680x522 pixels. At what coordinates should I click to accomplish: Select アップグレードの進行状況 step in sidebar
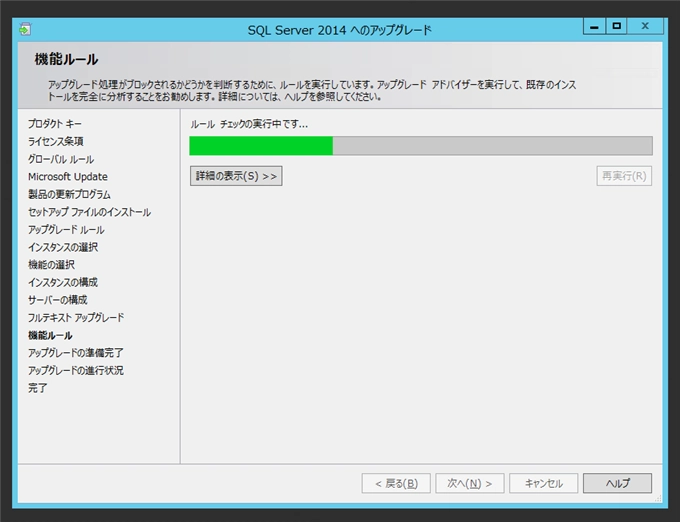[76, 370]
